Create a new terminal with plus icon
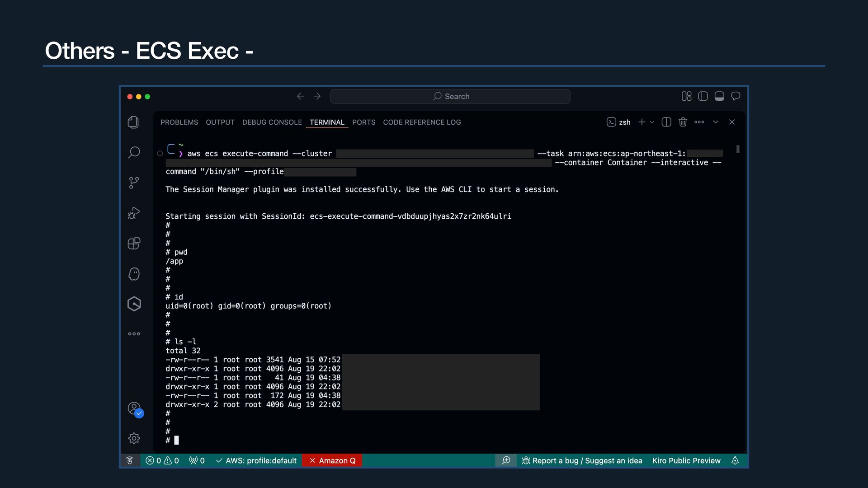Image resolution: width=868 pixels, height=488 pixels. [642, 122]
